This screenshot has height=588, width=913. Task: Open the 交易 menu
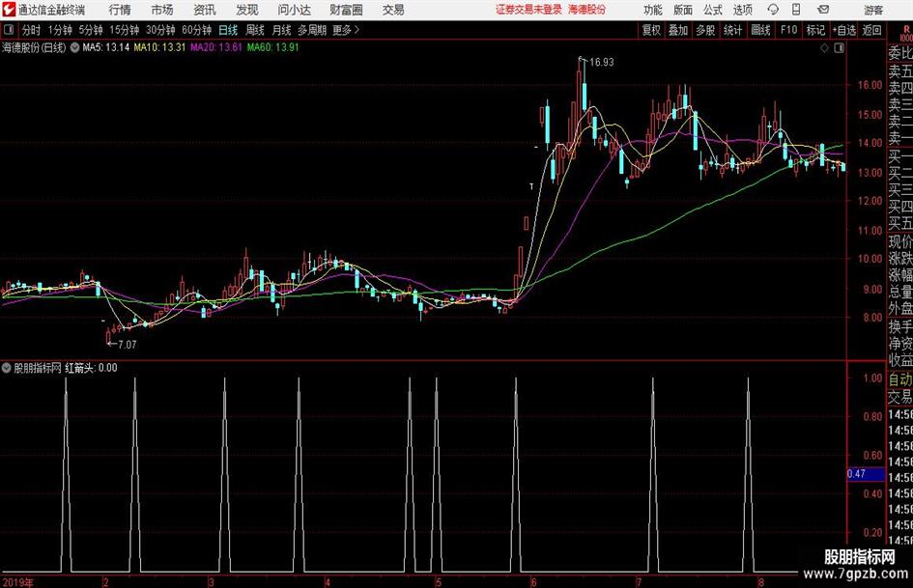(x=393, y=10)
